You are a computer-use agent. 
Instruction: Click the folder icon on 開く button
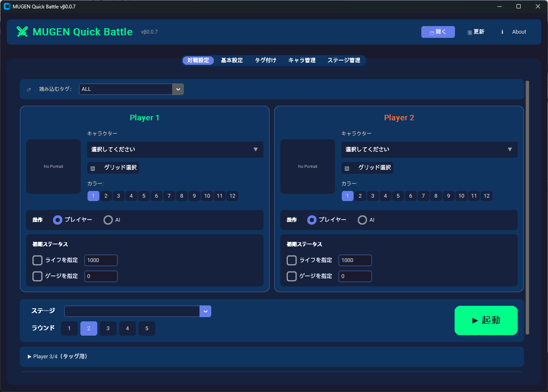pyautogui.click(x=432, y=33)
